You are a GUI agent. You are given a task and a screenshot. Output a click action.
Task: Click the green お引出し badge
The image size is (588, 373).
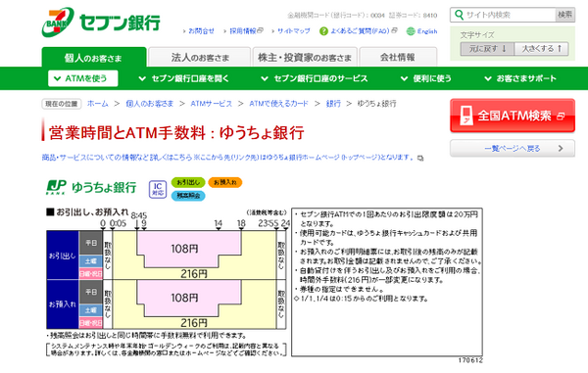pos(188,182)
